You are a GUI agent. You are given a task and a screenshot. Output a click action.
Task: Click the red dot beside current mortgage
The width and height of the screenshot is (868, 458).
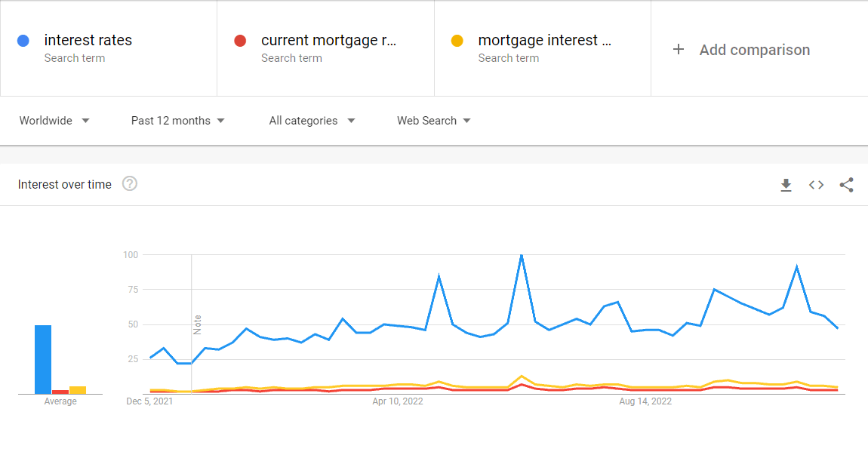pos(240,41)
